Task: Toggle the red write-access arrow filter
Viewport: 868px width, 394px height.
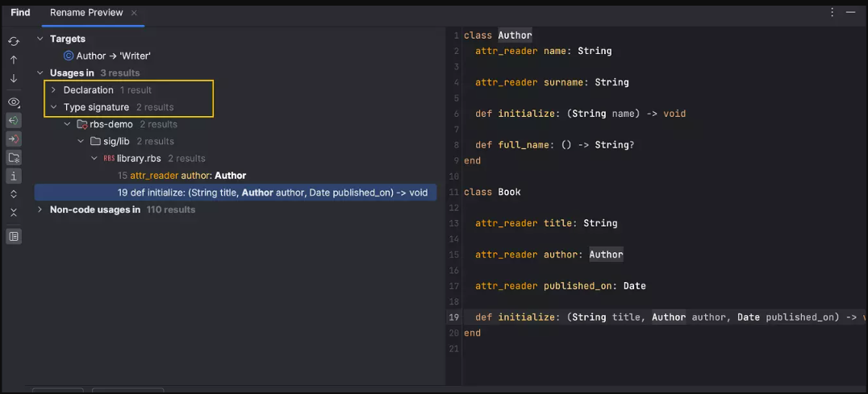Action: click(x=14, y=139)
